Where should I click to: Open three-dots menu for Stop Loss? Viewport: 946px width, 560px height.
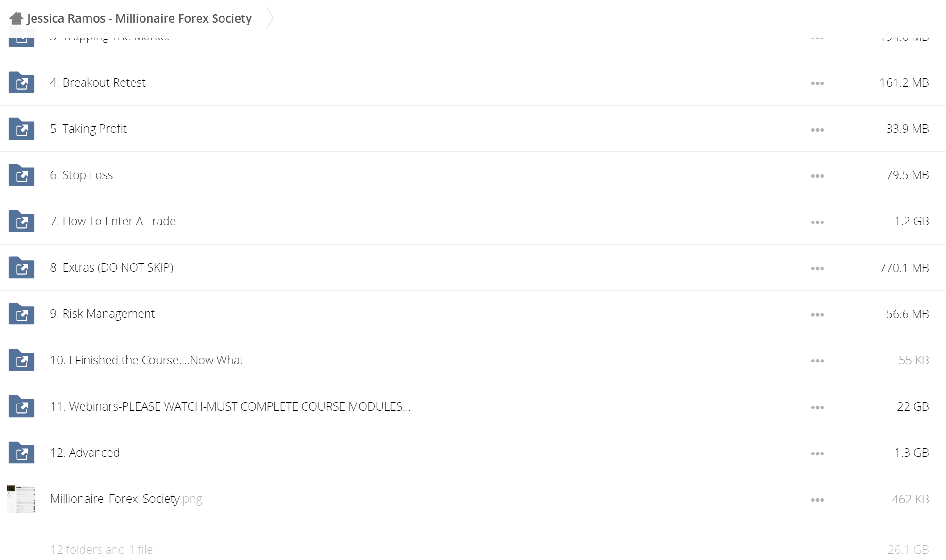[817, 176]
